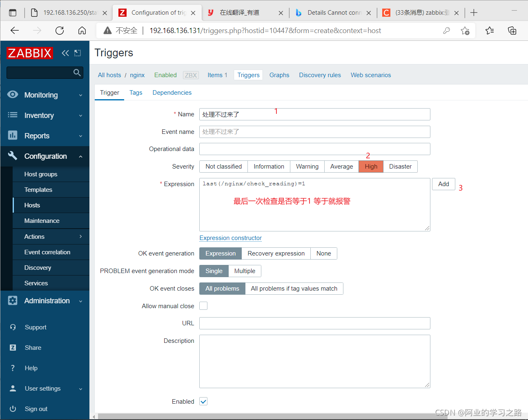This screenshot has height=420, width=528.
Task: Set severity to Warning
Action: point(307,167)
